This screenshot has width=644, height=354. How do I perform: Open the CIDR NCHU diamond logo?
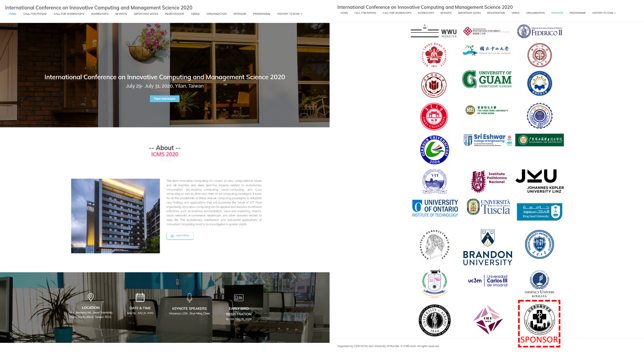pos(488,320)
